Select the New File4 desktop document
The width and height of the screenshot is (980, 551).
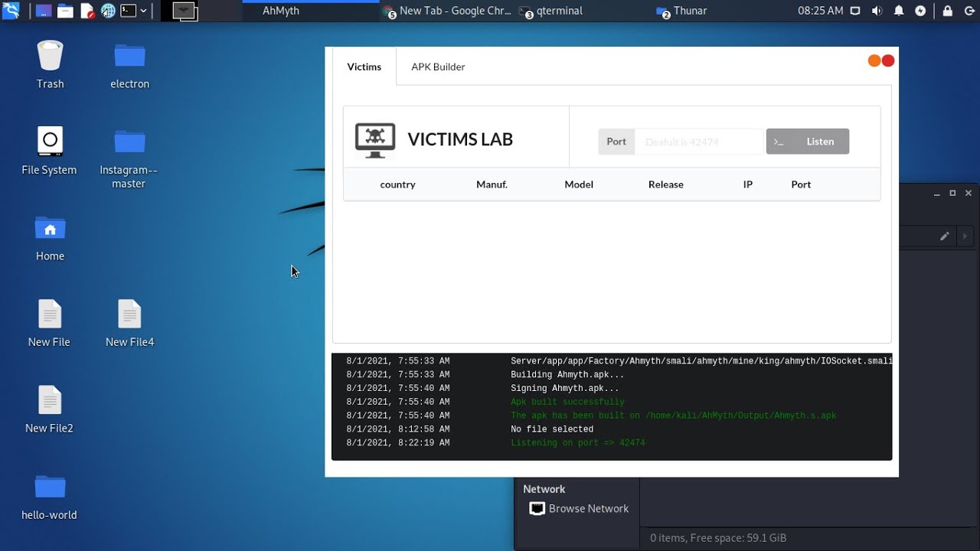pyautogui.click(x=129, y=323)
